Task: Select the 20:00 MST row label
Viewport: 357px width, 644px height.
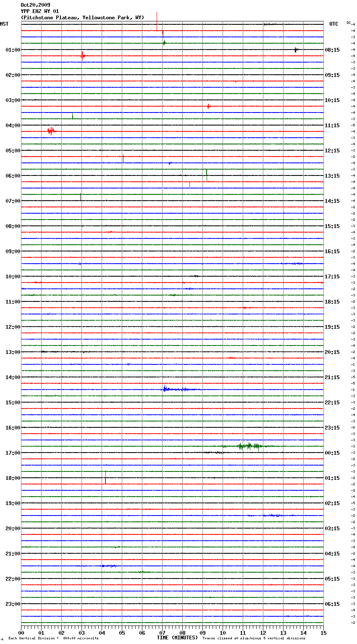Action: tap(13, 529)
